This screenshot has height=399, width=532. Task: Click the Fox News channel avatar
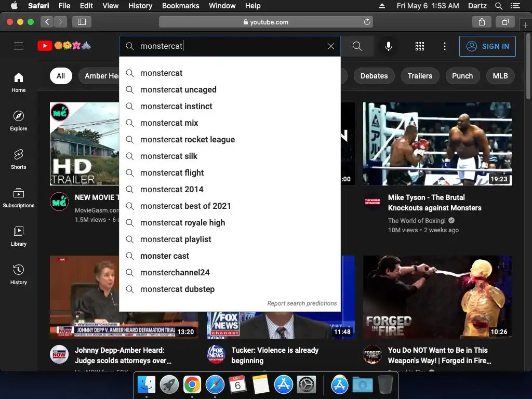216,354
